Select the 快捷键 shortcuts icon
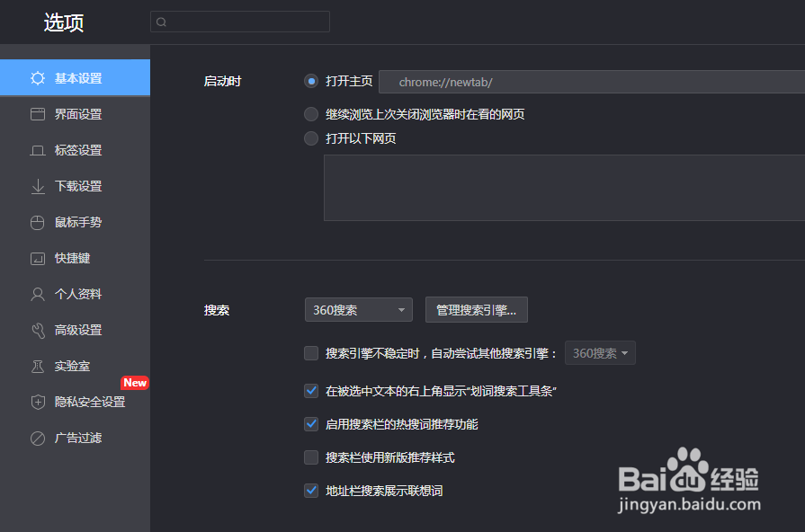 point(37,258)
